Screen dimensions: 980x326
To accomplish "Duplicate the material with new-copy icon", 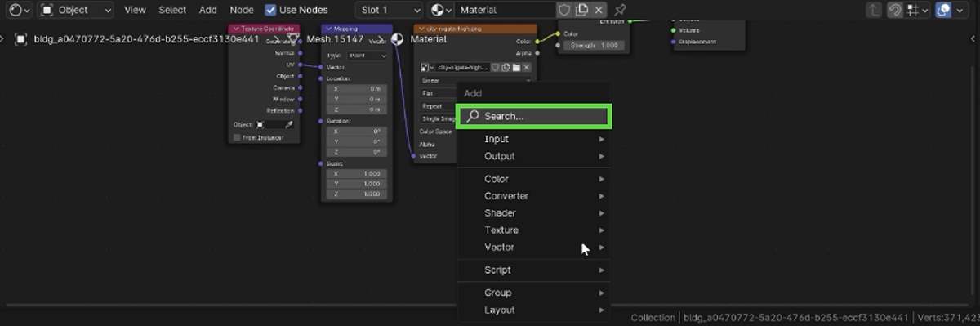I will (x=581, y=10).
